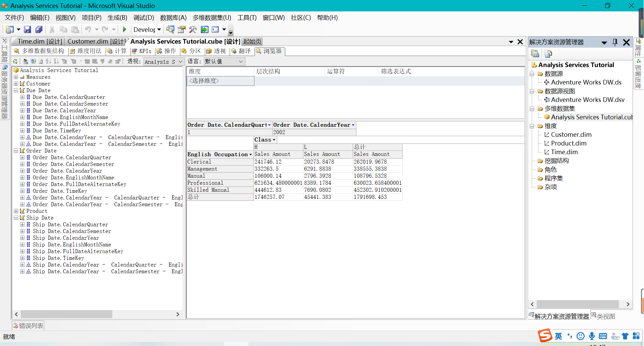The width and height of the screenshot is (644, 346).
Task: Click the Toolbox hammer-and-wrench toolbar icon
Action: pos(193,30)
